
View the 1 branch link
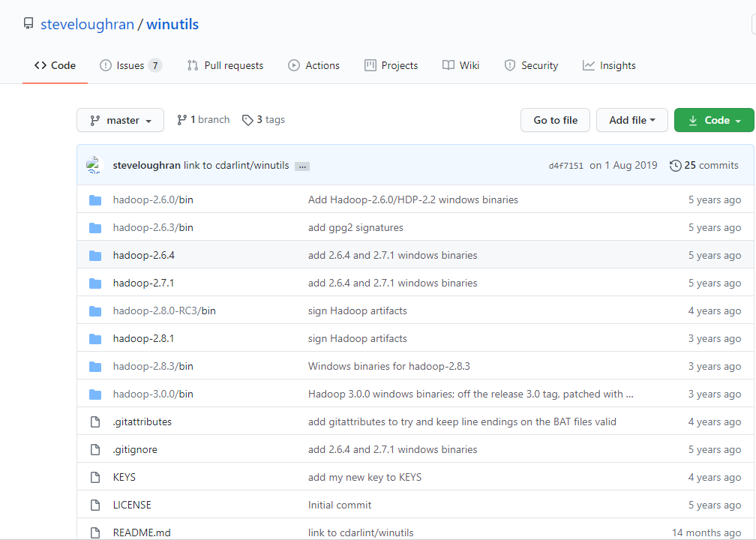pos(203,119)
